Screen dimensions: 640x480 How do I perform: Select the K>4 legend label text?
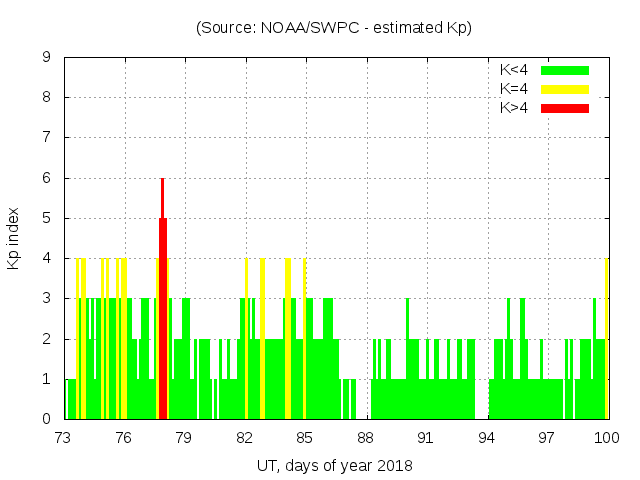pyautogui.click(x=514, y=108)
